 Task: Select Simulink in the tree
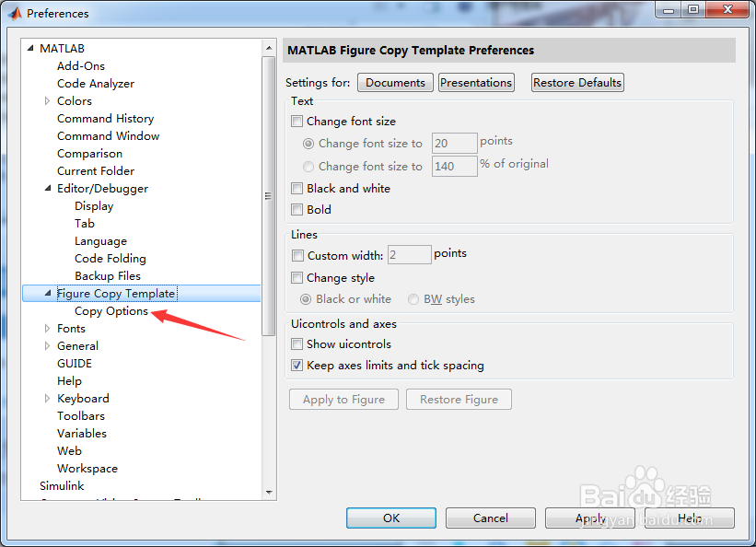(x=62, y=485)
